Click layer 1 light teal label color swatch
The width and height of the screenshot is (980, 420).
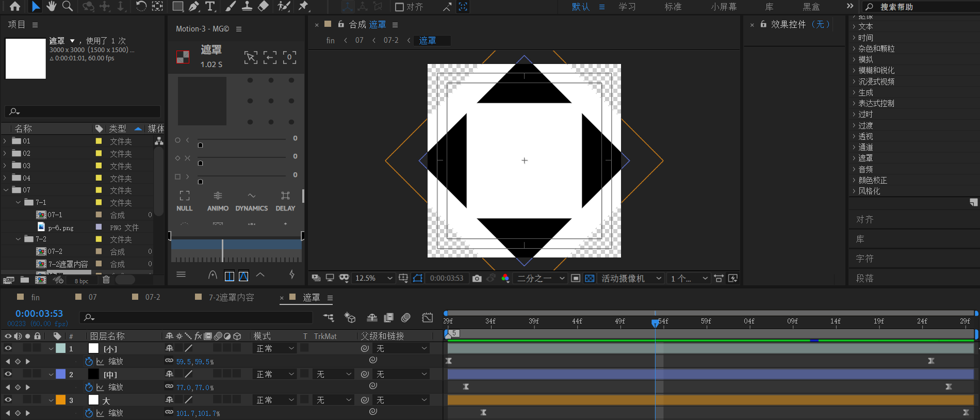coord(60,348)
